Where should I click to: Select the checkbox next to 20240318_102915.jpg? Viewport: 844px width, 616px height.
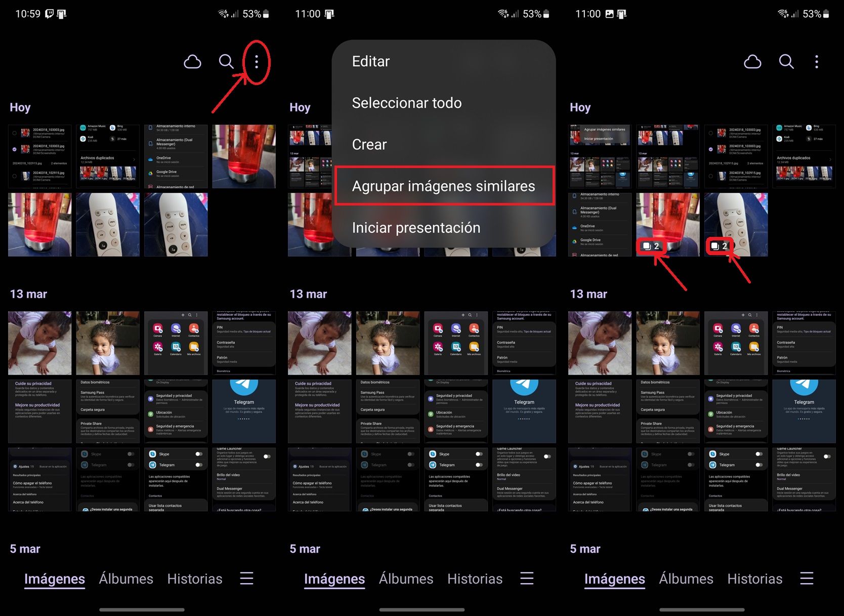click(15, 175)
